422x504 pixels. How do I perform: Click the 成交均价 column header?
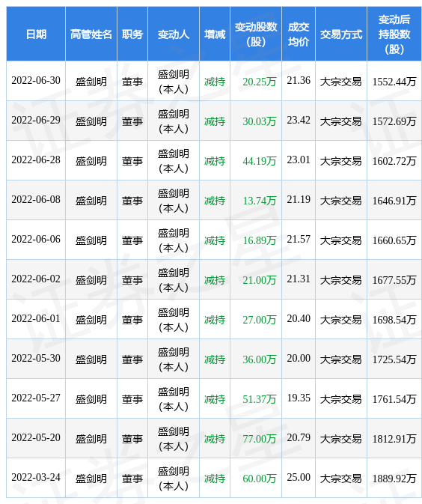click(299, 34)
